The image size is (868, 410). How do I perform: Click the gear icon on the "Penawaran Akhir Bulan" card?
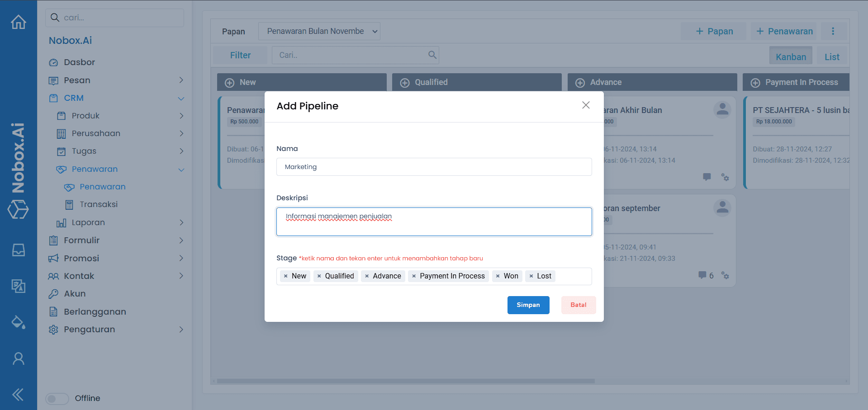(x=726, y=177)
